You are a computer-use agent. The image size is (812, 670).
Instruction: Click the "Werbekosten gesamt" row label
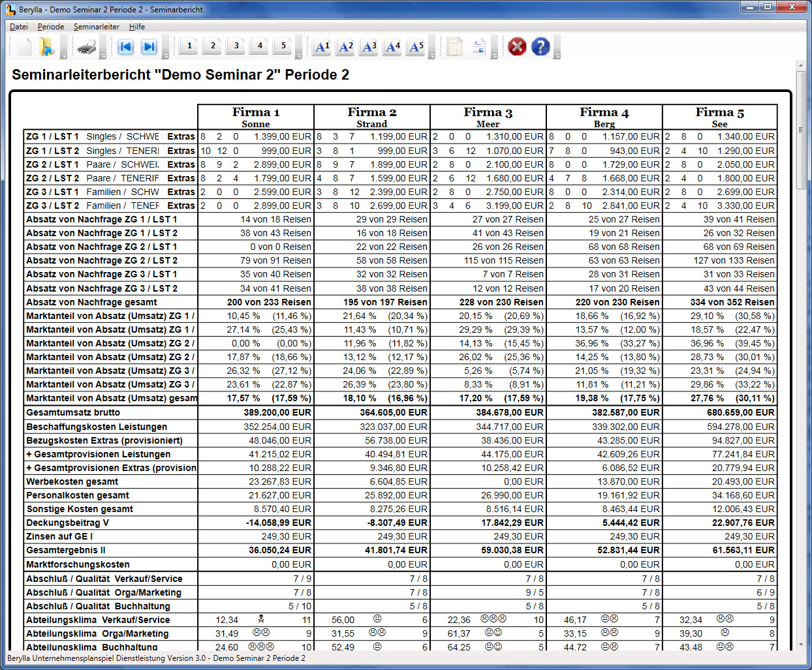coord(72,481)
